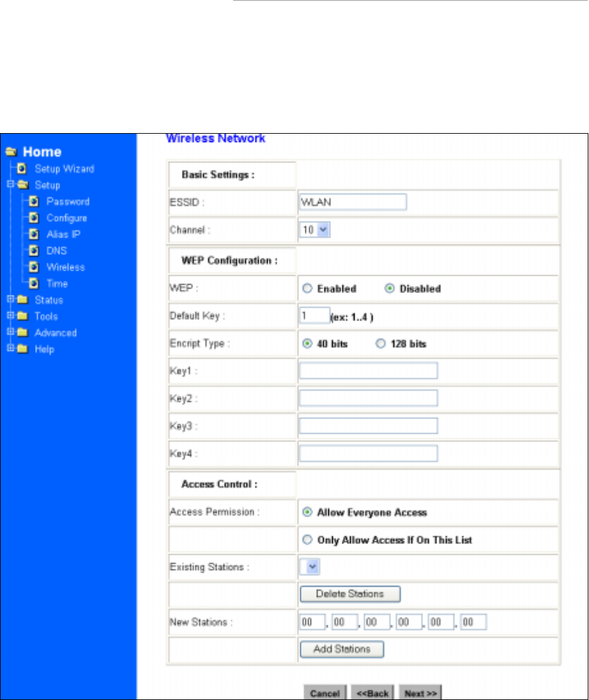This screenshot has width=589, height=700.
Task: Click the Home folder icon
Action: click(x=11, y=152)
